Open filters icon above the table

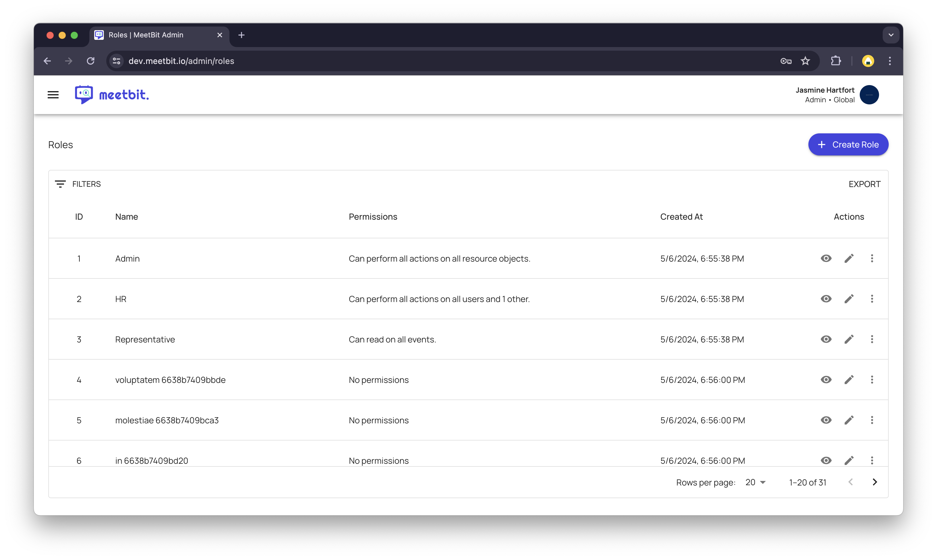point(60,184)
